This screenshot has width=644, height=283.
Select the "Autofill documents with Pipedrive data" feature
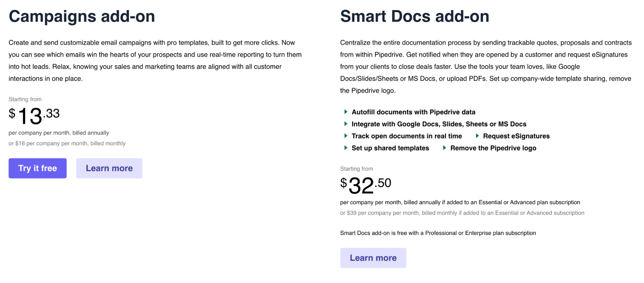click(x=413, y=112)
